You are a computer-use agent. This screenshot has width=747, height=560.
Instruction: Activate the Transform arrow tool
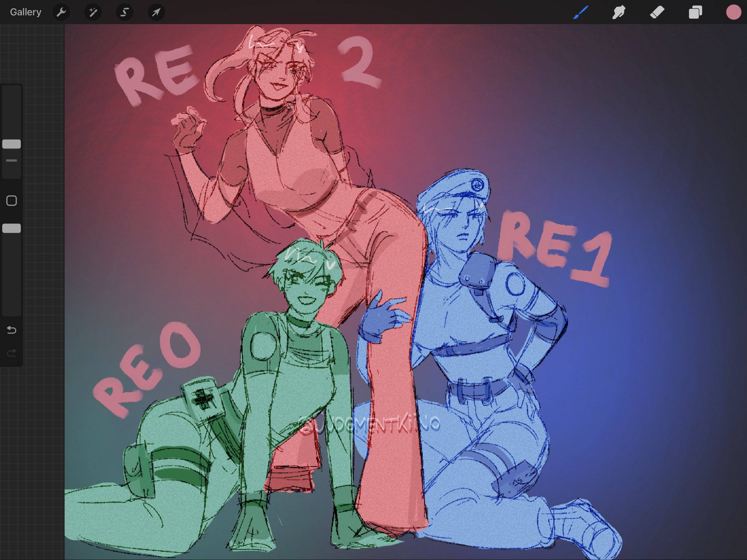point(156,12)
